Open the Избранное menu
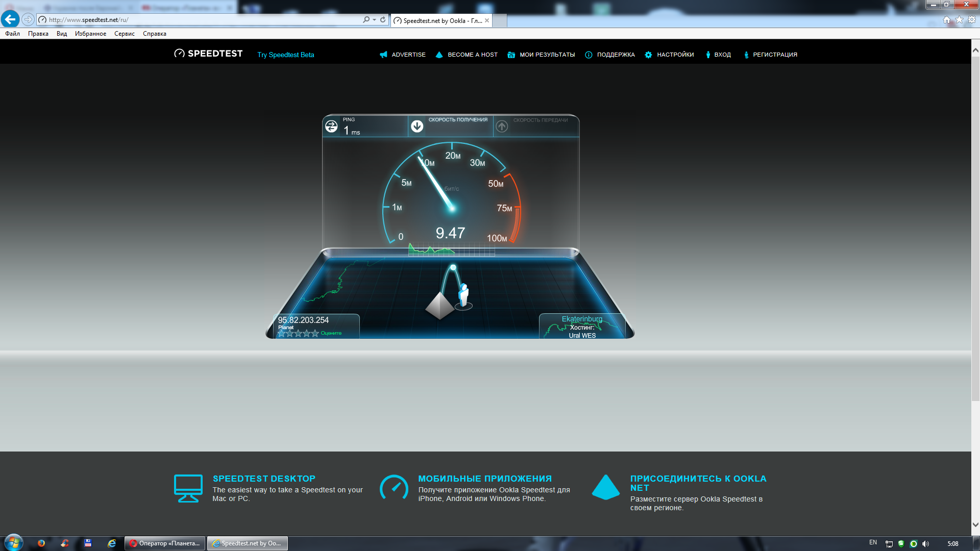Viewport: 980px width, 551px height. click(90, 34)
